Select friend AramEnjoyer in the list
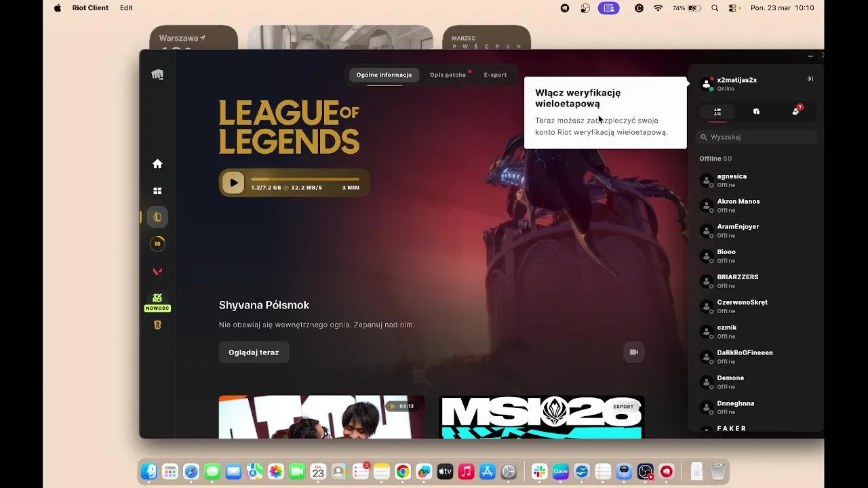 tap(757, 230)
